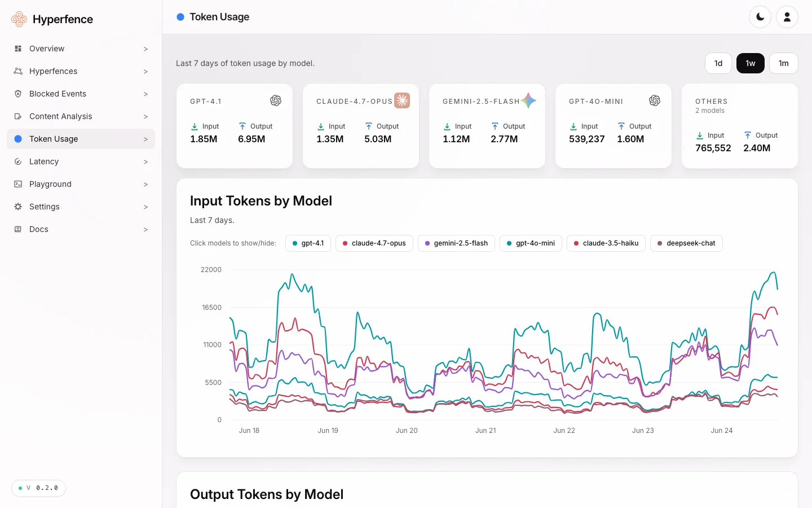Click the Blocked Events shield icon
The height and width of the screenshot is (508, 812).
[18, 94]
